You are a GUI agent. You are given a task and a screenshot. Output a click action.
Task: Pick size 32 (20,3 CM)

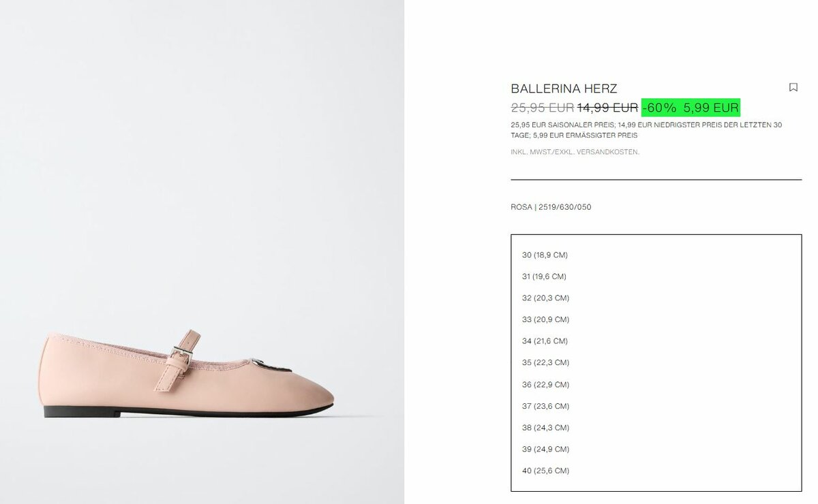coord(545,298)
